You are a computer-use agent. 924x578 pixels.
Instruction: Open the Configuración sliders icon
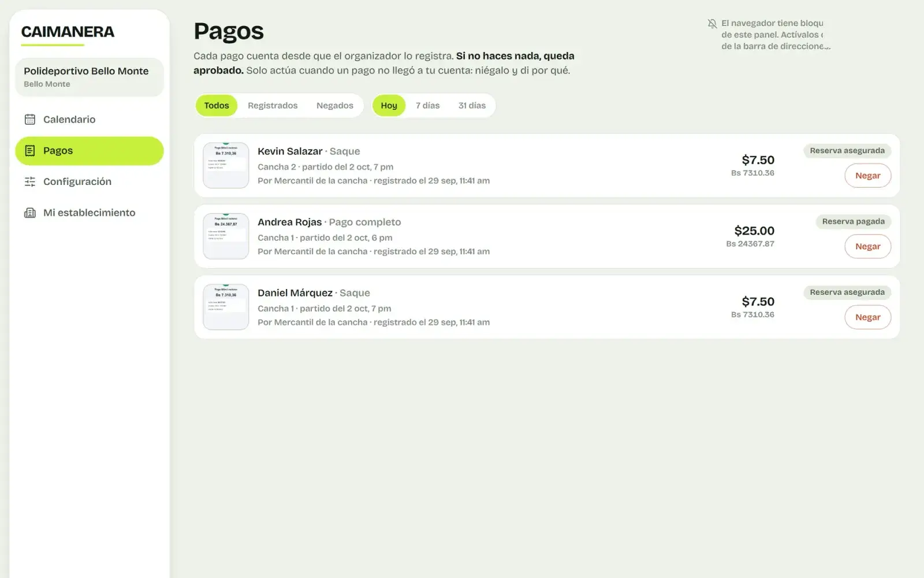point(30,181)
